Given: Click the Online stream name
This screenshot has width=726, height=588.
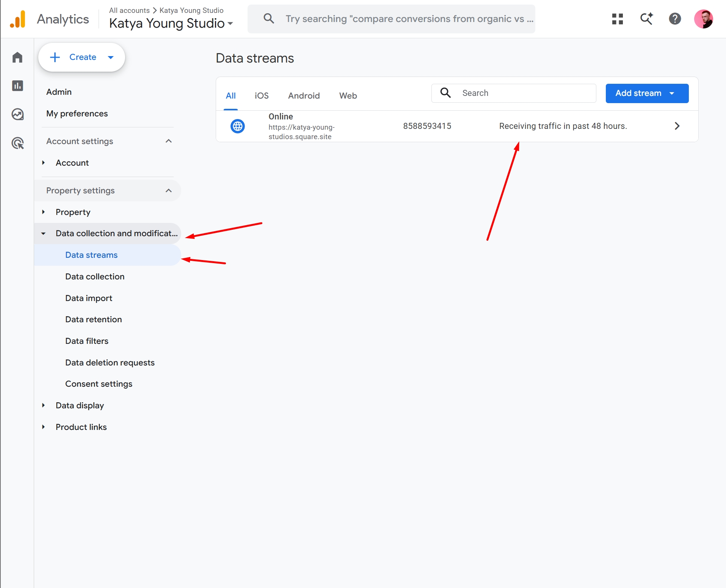Looking at the screenshot, I should (281, 116).
